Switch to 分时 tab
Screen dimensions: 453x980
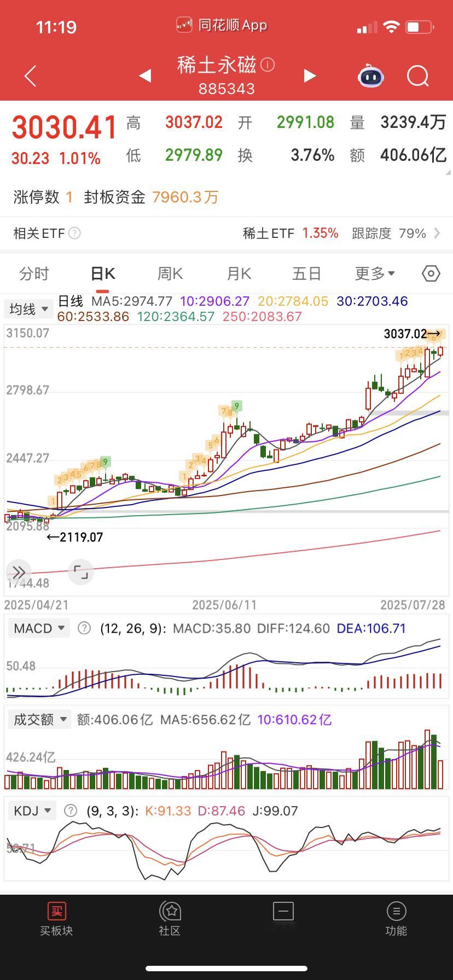[x=34, y=273]
